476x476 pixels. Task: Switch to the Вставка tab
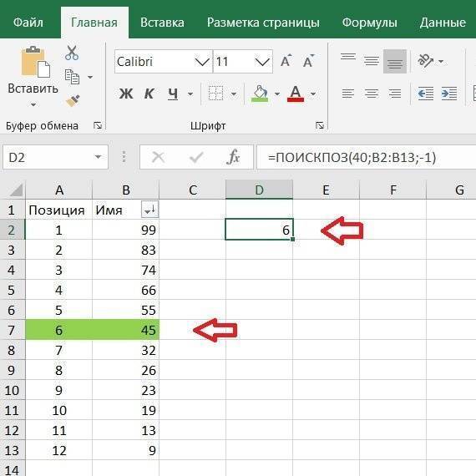(162, 23)
